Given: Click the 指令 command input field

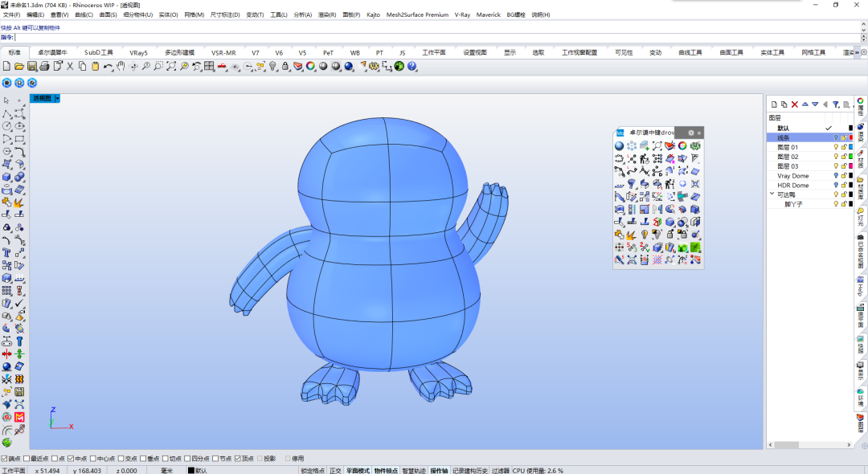Looking at the screenshot, I should [436, 38].
